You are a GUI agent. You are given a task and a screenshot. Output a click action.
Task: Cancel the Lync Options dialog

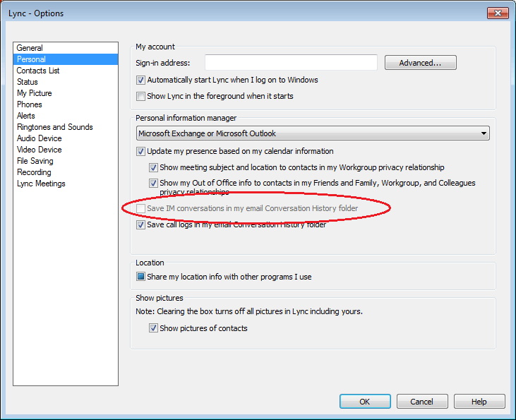(x=422, y=401)
